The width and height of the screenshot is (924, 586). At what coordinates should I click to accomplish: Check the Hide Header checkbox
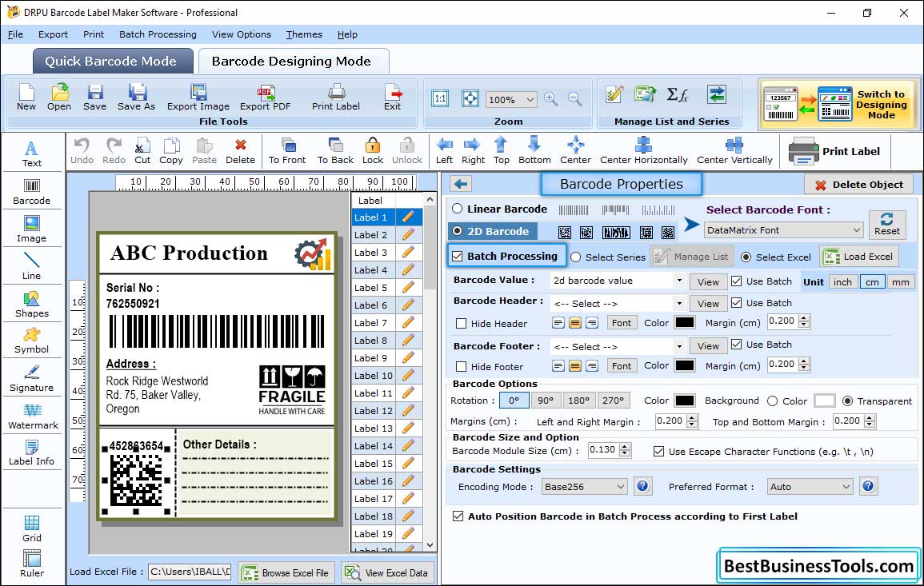[x=462, y=323]
